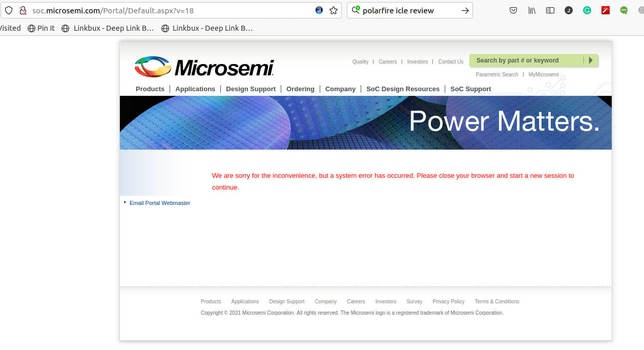Save page to Pocket
This screenshot has width=644, height=350.
(x=513, y=10)
